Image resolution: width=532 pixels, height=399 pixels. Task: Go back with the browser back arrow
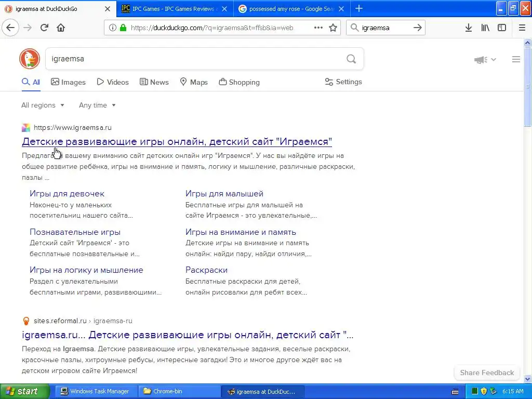point(10,28)
